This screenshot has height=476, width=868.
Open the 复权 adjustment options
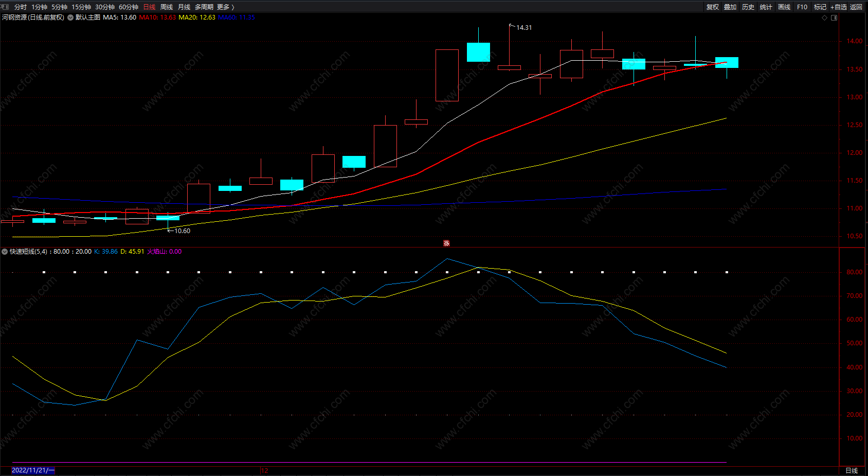[713, 7]
